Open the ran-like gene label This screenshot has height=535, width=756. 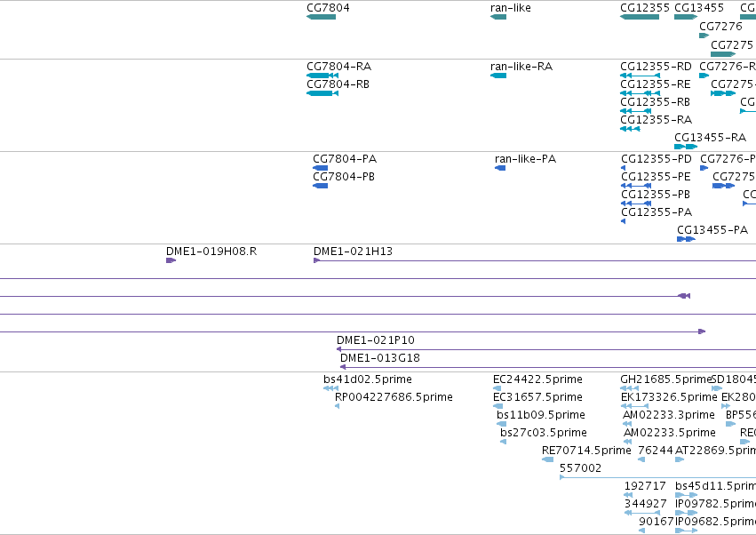pos(510,8)
